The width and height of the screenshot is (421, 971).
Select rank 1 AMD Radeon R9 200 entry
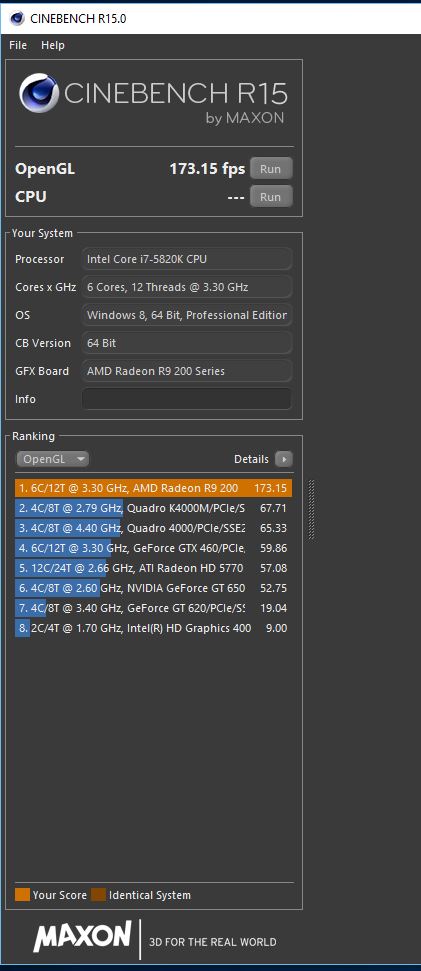pos(153,488)
